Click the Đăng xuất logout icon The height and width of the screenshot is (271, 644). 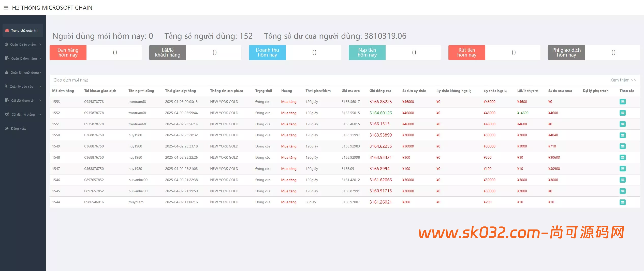click(7, 128)
